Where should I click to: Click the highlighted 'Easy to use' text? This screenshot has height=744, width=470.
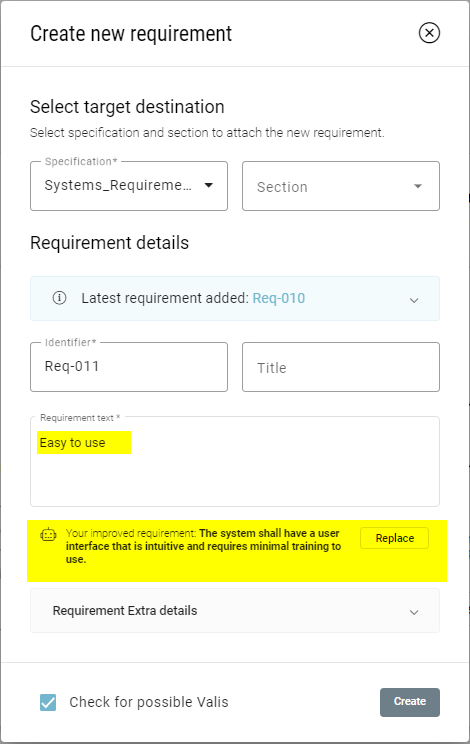[73, 443]
